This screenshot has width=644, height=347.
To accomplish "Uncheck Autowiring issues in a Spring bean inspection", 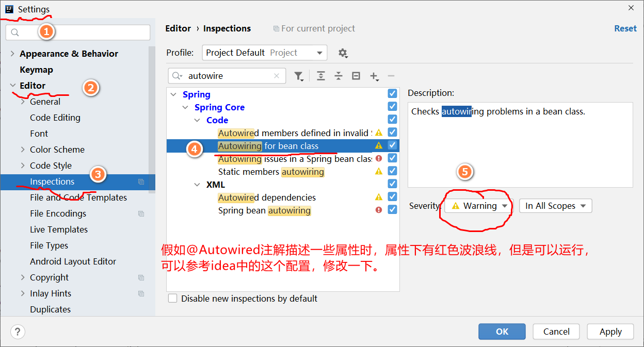I will pos(392,158).
